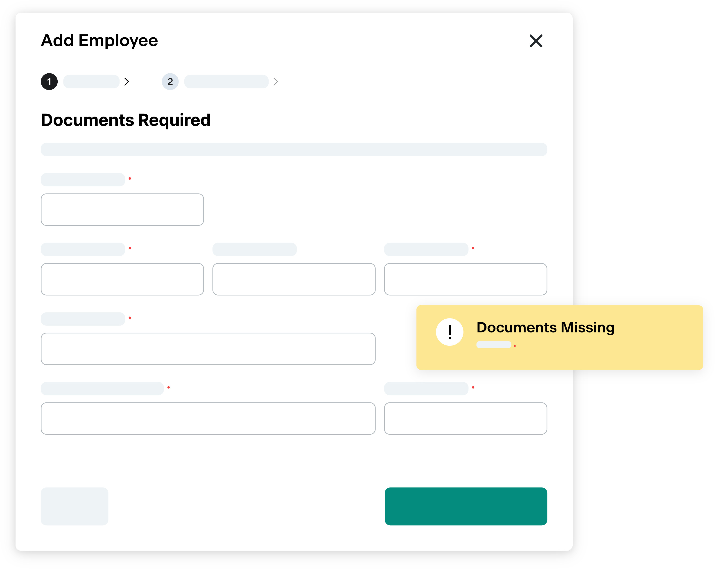The image size is (728, 569).
Task: Click chevron arrow after step 1
Action: tap(127, 82)
